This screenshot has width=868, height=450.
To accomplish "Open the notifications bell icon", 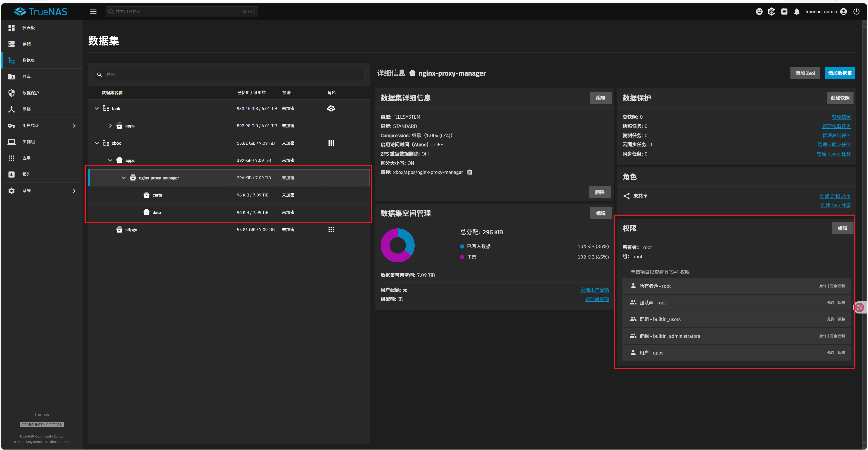I will [x=797, y=11].
